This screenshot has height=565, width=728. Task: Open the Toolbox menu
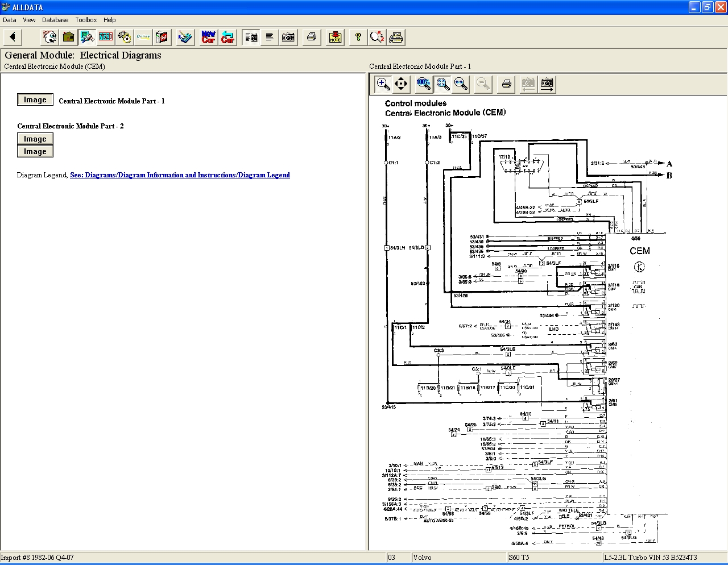click(x=86, y=20)
